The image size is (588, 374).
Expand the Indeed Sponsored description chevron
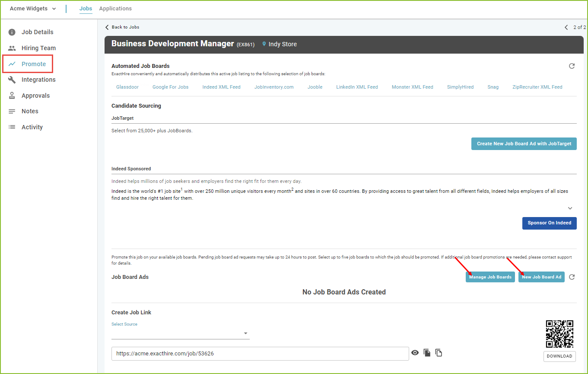(x=570, y=208)
